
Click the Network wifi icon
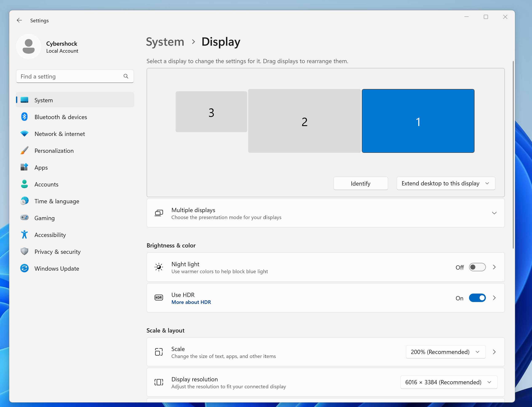point(24,134)
